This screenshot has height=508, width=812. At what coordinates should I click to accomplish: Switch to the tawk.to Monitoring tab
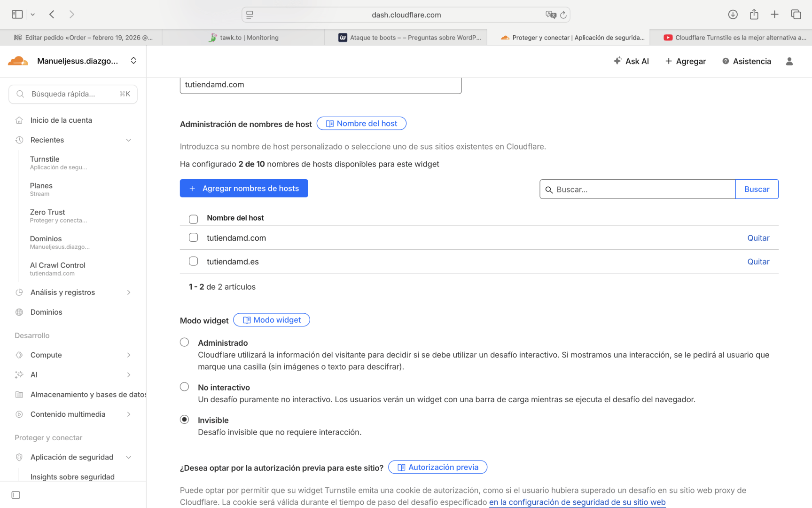(243, 38)
